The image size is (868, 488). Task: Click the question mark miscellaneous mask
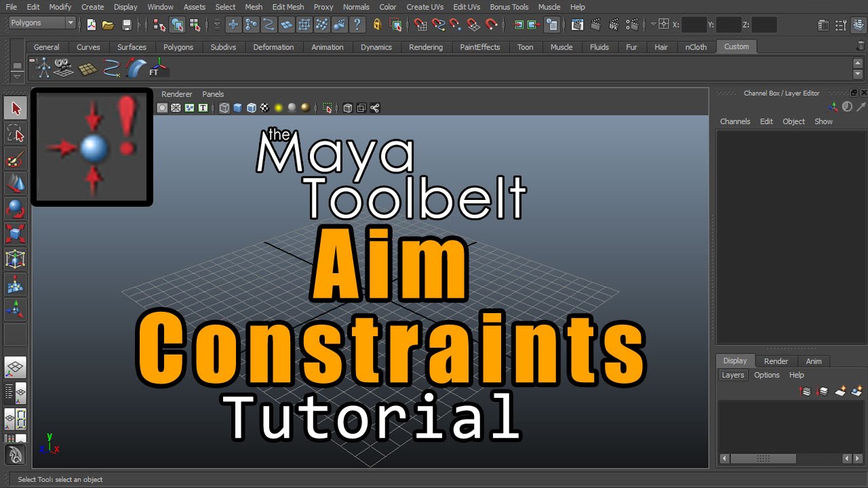point(357,25)
